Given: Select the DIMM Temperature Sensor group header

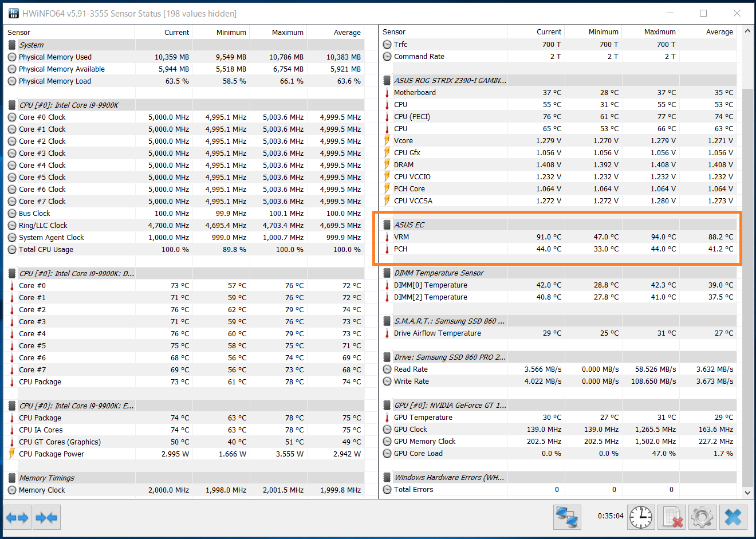Looking at the screenshot, I should coord(558,273).
